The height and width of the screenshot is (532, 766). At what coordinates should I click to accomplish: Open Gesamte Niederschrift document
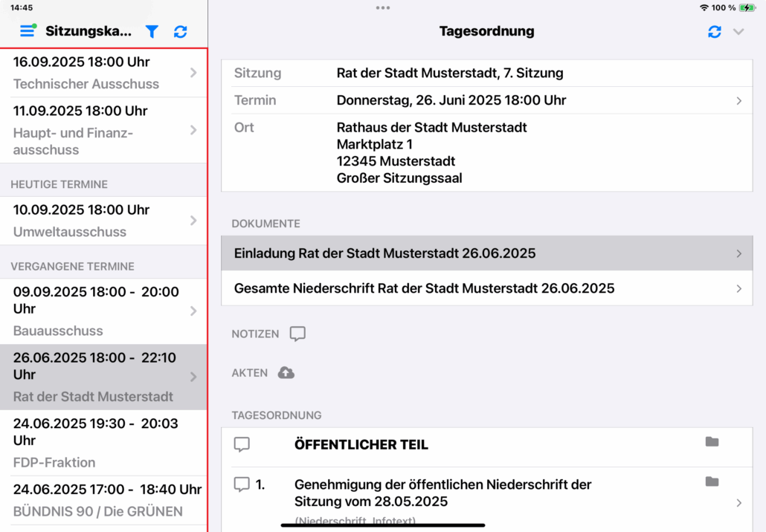486,288
